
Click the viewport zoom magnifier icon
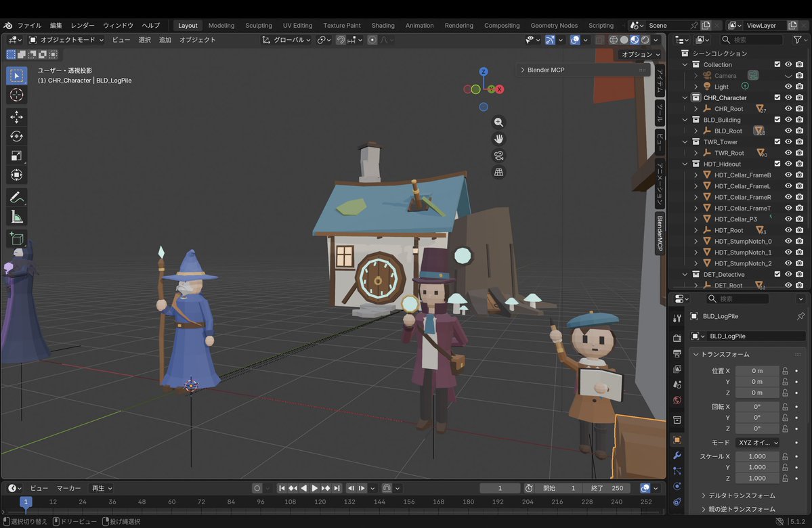click(498, 122)
